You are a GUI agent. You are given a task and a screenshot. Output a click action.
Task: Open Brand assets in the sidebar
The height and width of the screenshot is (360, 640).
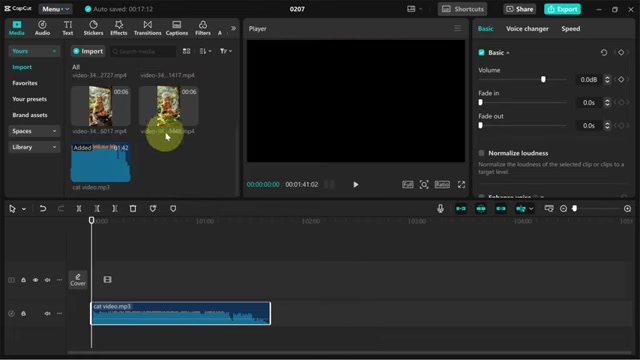pyautogui.click(x=30, y=115)
